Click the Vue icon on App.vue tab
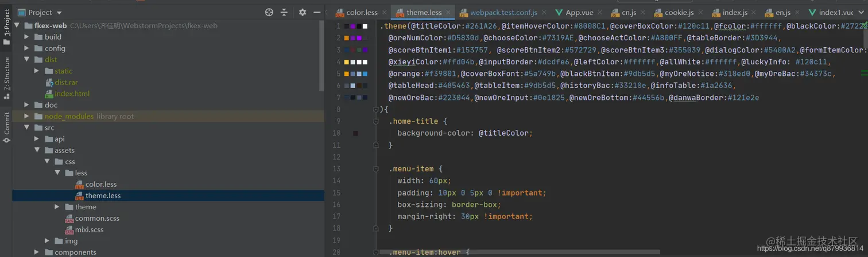The height and width of the screenshot is (257, 868). tap(559, 12)
